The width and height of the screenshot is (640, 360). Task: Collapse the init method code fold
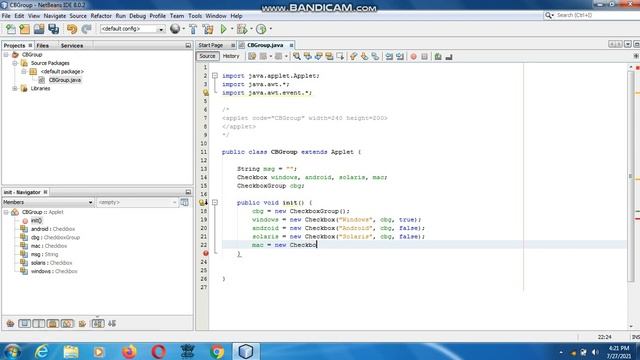(215, 202)
